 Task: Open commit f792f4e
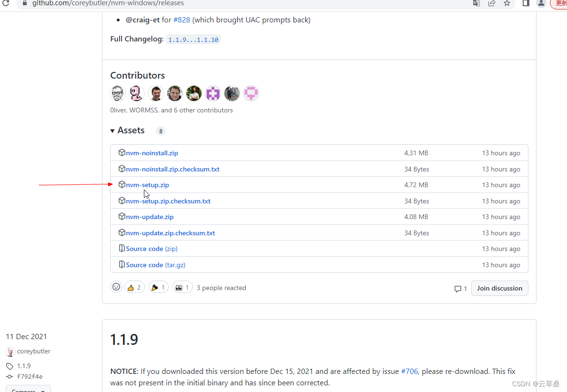30,376
